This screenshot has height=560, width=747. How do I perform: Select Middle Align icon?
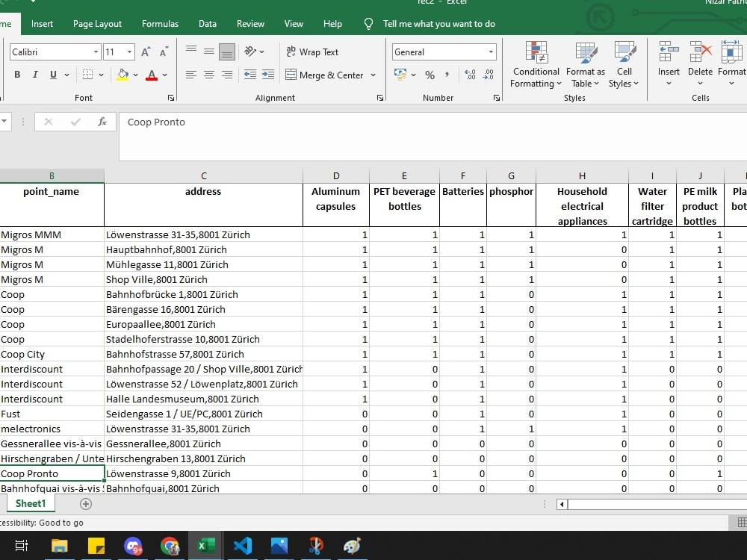point(209,52)
